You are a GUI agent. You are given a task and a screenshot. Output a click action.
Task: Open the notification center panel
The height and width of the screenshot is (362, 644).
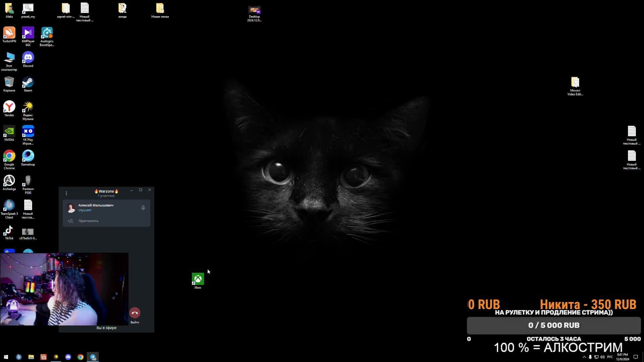635,357
